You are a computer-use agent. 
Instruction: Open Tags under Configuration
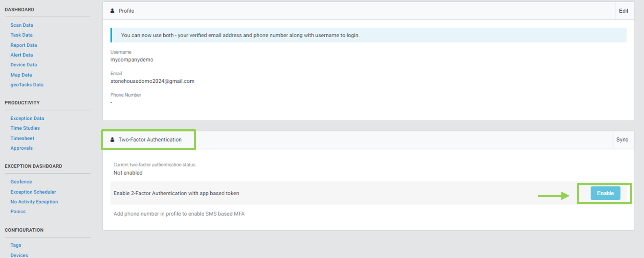pos(16,245)
